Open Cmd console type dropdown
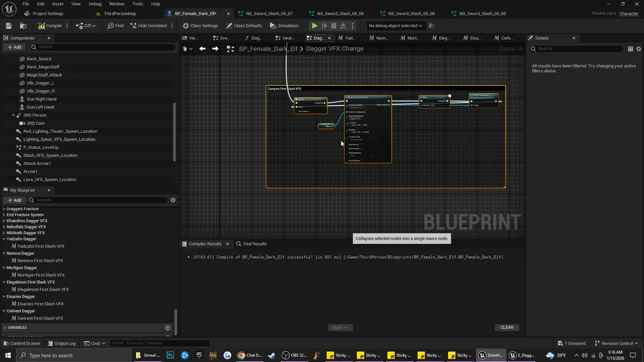Image resolution: width=644 pixels, height=362 pixels. 95,343
